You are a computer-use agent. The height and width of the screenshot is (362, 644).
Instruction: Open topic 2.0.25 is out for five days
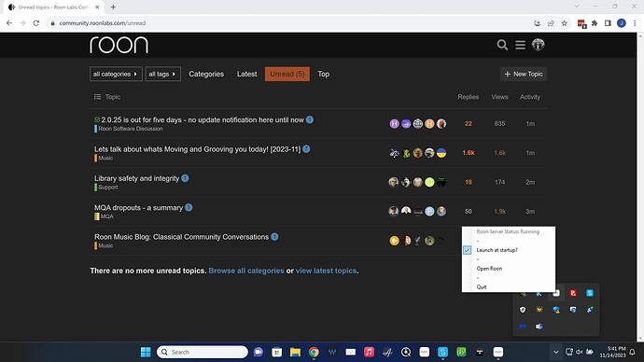tap(203, 119)
